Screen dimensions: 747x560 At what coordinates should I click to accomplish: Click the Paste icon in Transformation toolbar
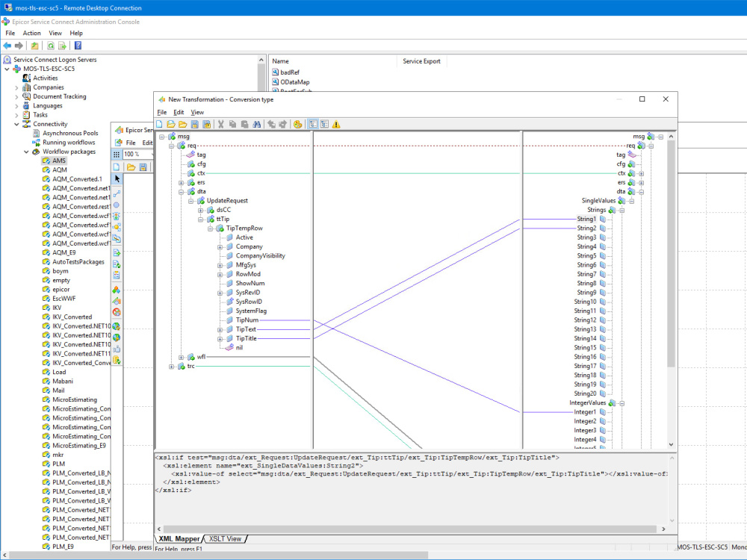click(244, 124)
